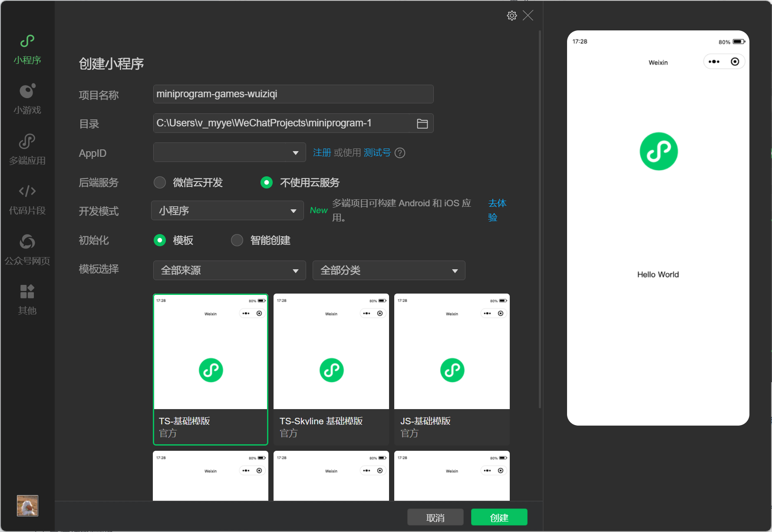Select 微信云开发 backend option
772x532 pixels.
[x=160, y=182]
